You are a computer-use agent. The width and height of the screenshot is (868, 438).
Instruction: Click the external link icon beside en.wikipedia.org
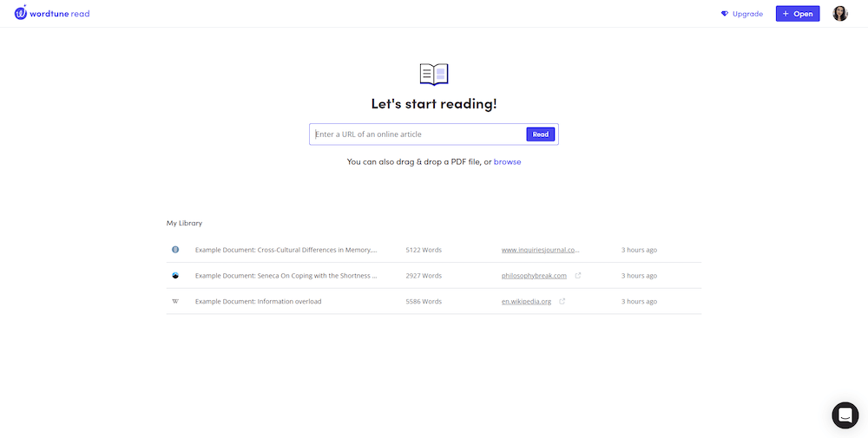coord(562,302)
